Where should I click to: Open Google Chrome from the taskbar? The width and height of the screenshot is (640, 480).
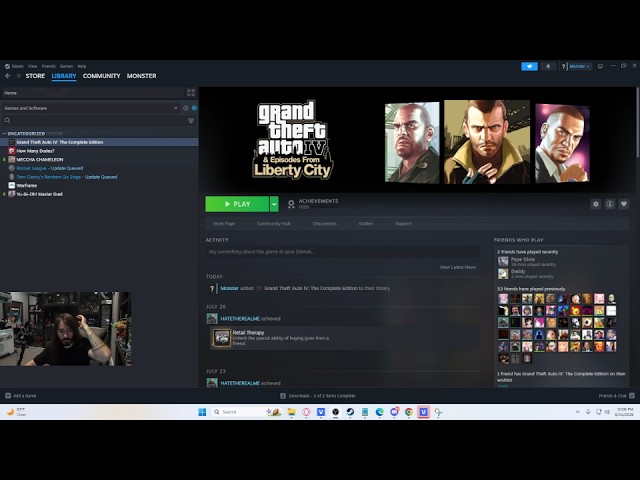click(409, 412)
